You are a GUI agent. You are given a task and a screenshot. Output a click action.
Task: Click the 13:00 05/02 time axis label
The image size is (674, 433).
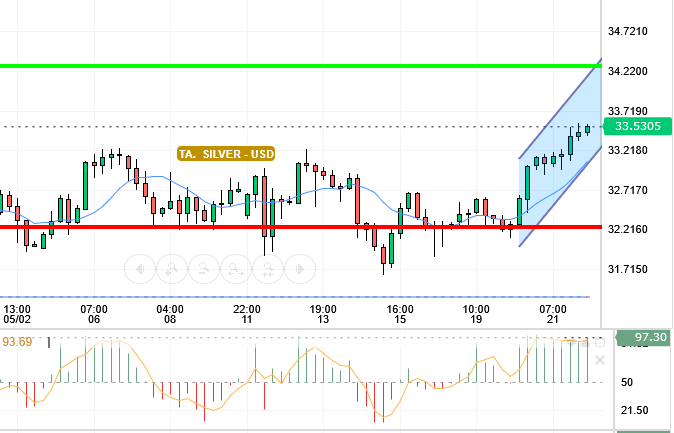point(17,314)
